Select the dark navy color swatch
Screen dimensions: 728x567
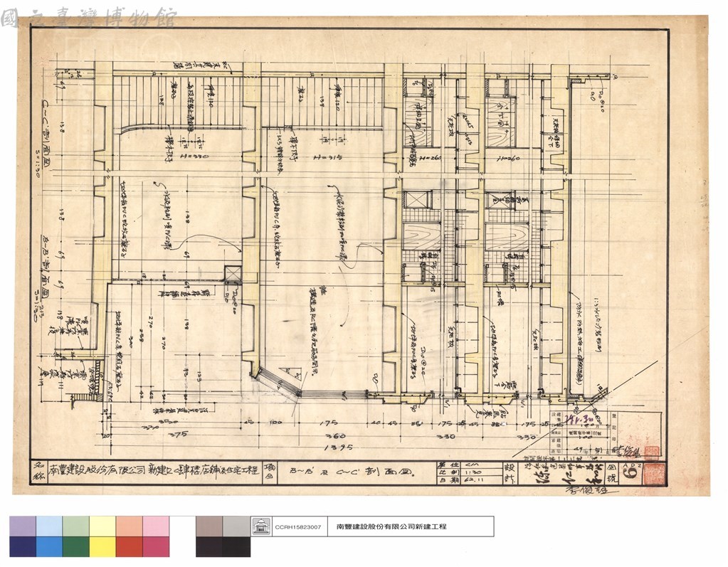click(23, 546)
